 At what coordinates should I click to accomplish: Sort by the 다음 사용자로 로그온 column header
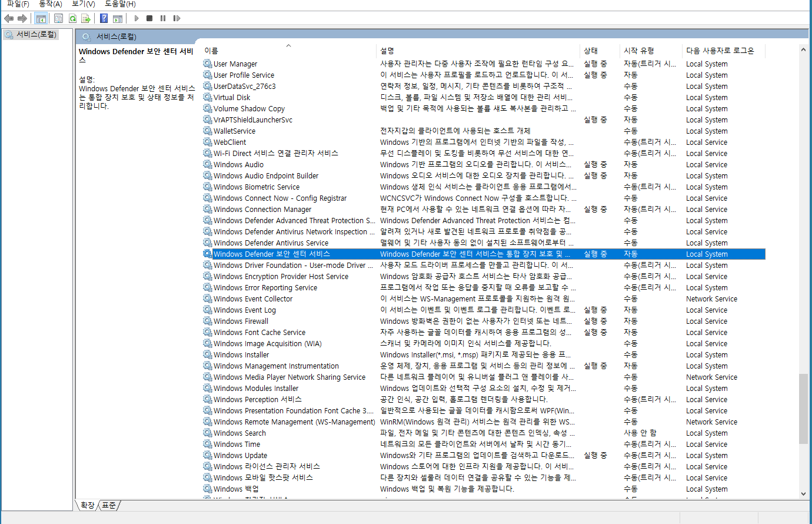[x=724, y=51]
